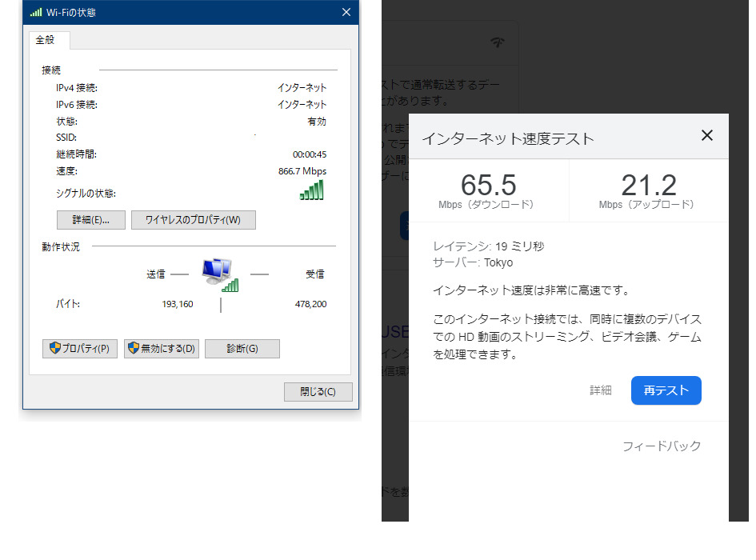Viewport: 756px width, 560px height.
Task: Click the Mbps（アップロード）label
Action: click(x=646, y=205)
